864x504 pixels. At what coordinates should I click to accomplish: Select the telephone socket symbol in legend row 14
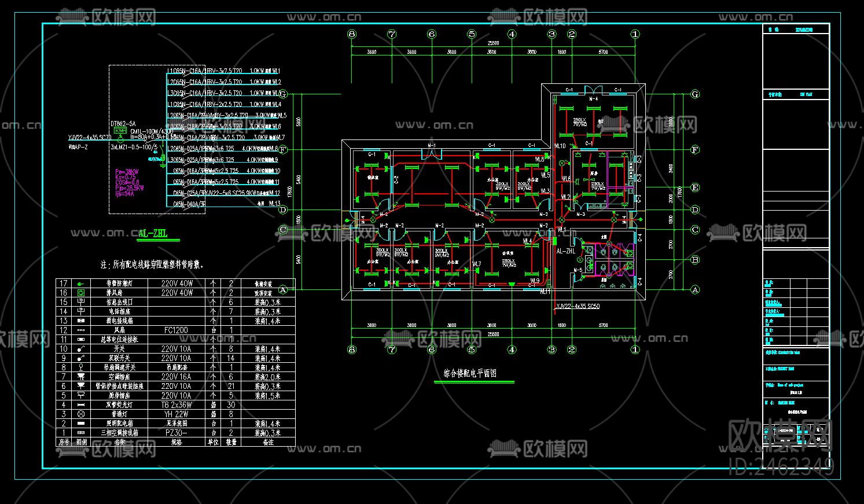(82, 311)
